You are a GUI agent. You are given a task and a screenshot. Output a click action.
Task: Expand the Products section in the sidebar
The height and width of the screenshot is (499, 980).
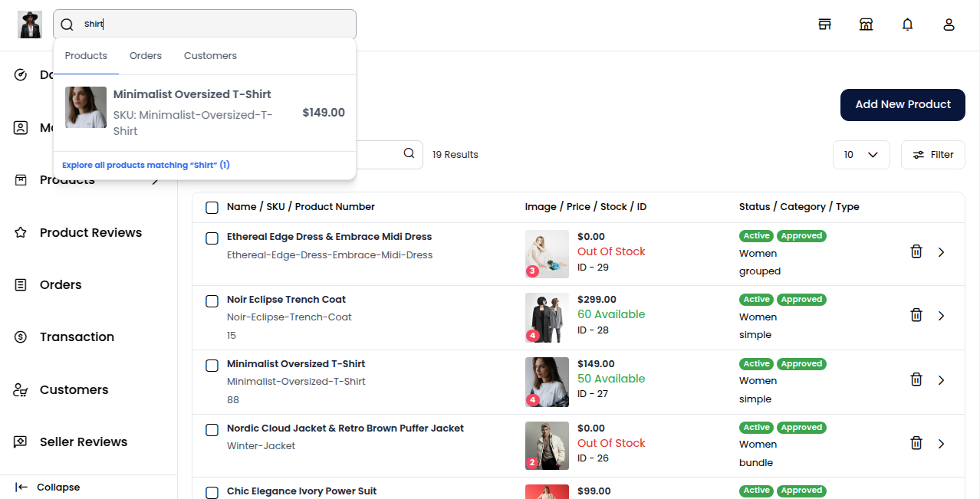click(x=154, y=180)
